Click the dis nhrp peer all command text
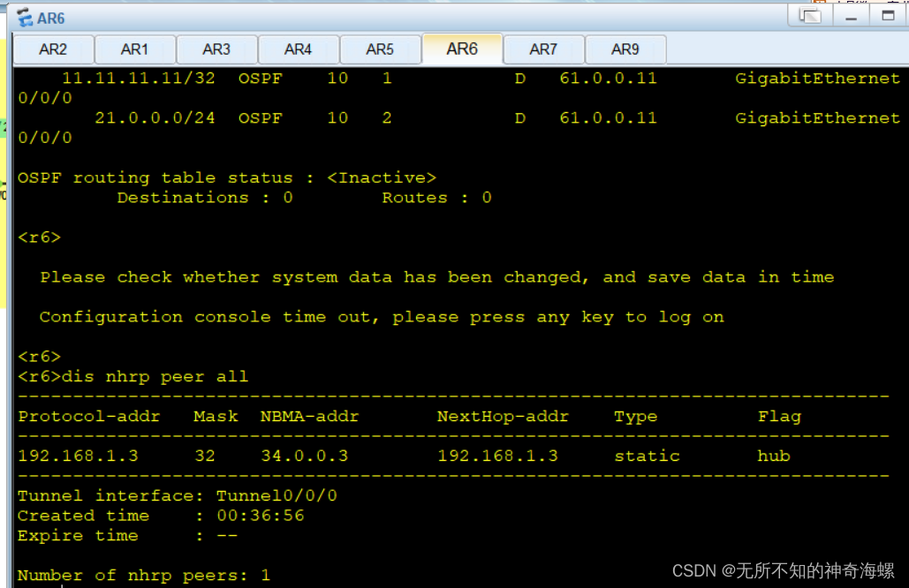Screen dimensions: 909x588 click(x=155, y=376)
